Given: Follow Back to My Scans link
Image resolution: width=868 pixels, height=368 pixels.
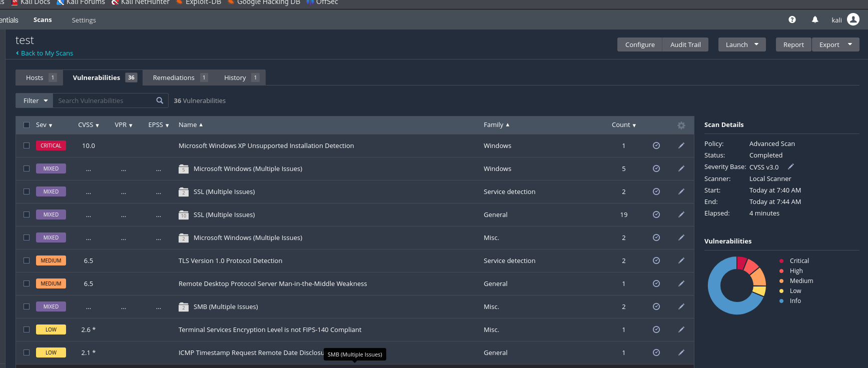Looking at the screenshot, I should (45, 53).
